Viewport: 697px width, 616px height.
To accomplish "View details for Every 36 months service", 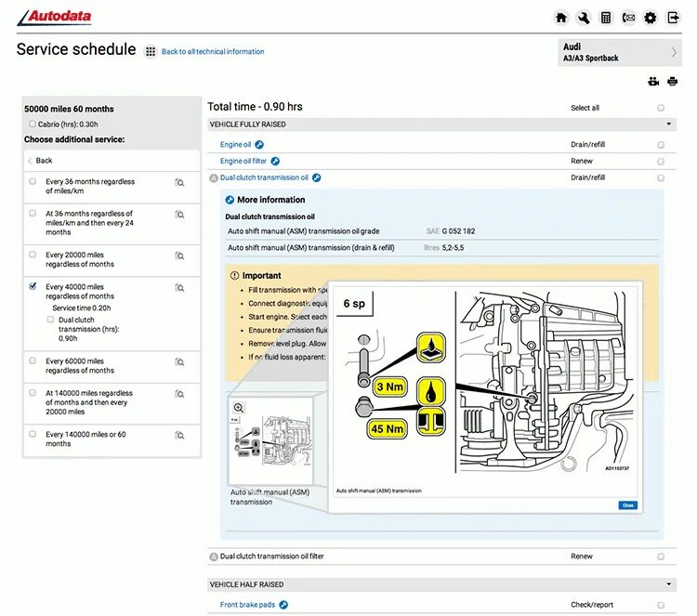I will (x=179, y=182).
